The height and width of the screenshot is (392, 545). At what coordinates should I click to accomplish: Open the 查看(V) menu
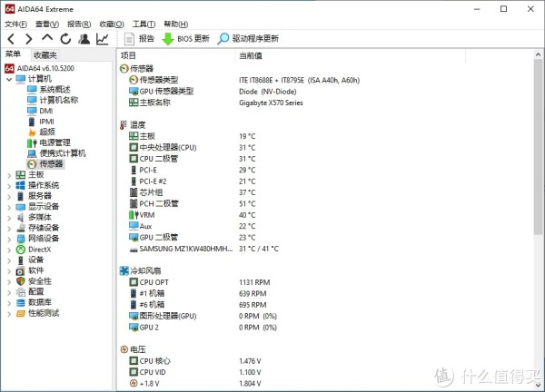47,24
